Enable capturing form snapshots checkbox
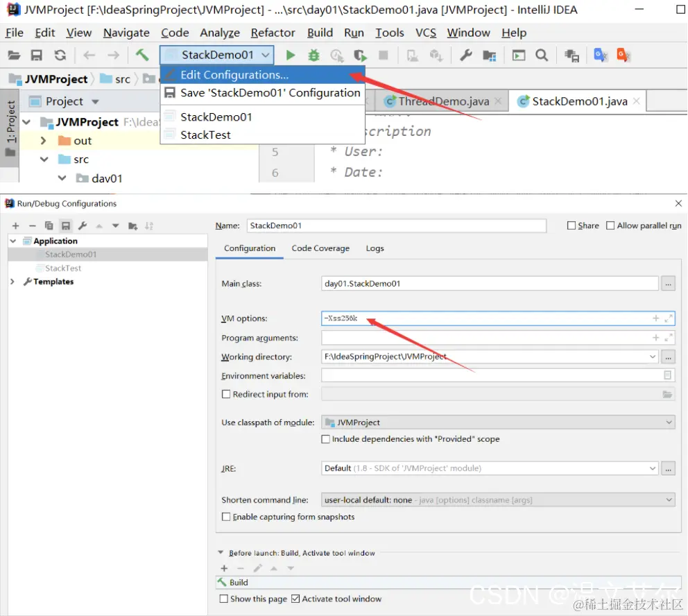 [x=226, y=517]
